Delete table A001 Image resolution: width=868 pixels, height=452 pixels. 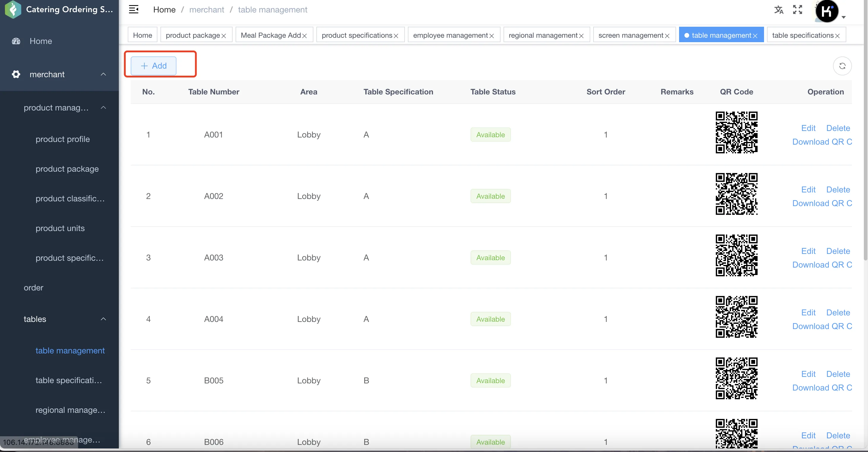(838, 128)
